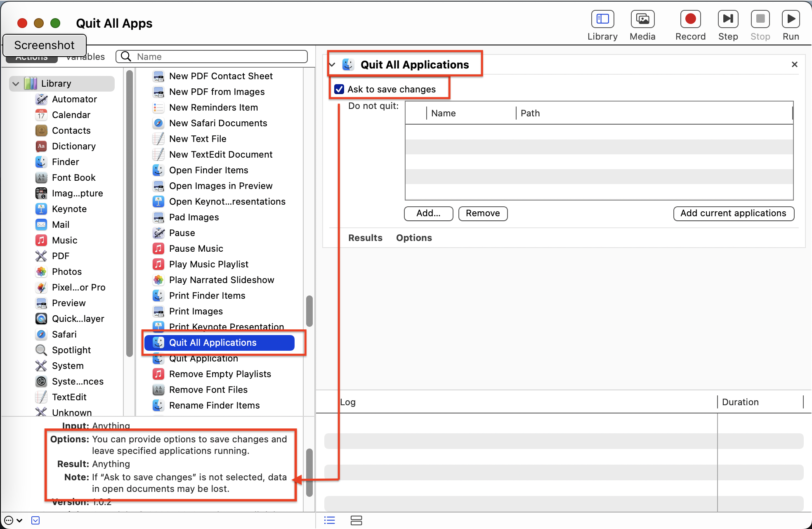The width and height of the screenshot is (812, 529).
Task: Open the Options tab of the action
Action: (x=414, y=238)
